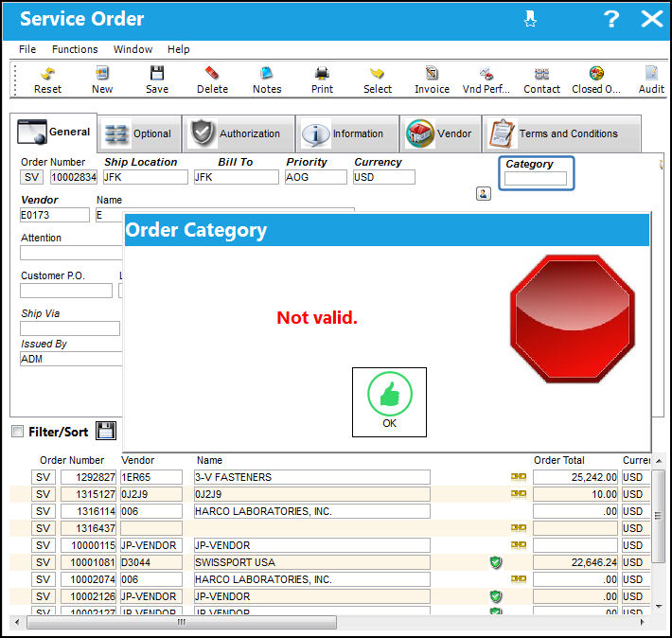This screenshot has width=672, height=638.
Task: Switch to the Authorization tab
Action: pyautogui.click(x=239, y=133)
